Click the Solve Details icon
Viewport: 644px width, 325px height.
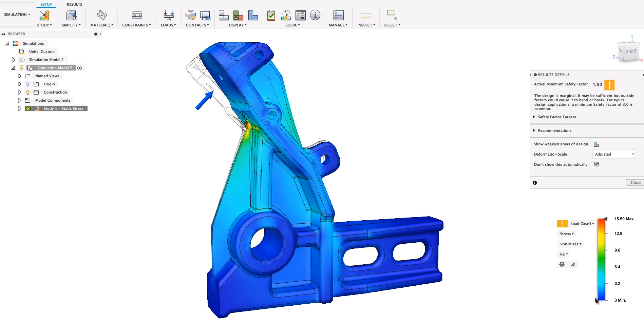[x=301, y=15]
